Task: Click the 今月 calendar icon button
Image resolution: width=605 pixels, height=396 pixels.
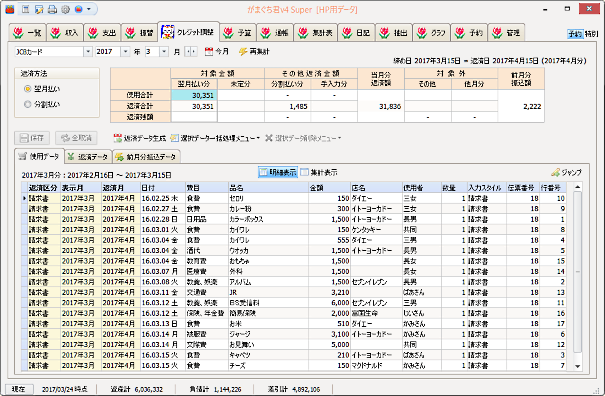Action: pos(209,51)
